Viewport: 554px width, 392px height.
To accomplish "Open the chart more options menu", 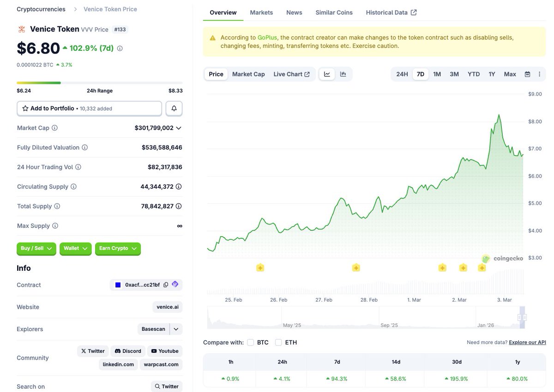I will (x=539, y=74).
